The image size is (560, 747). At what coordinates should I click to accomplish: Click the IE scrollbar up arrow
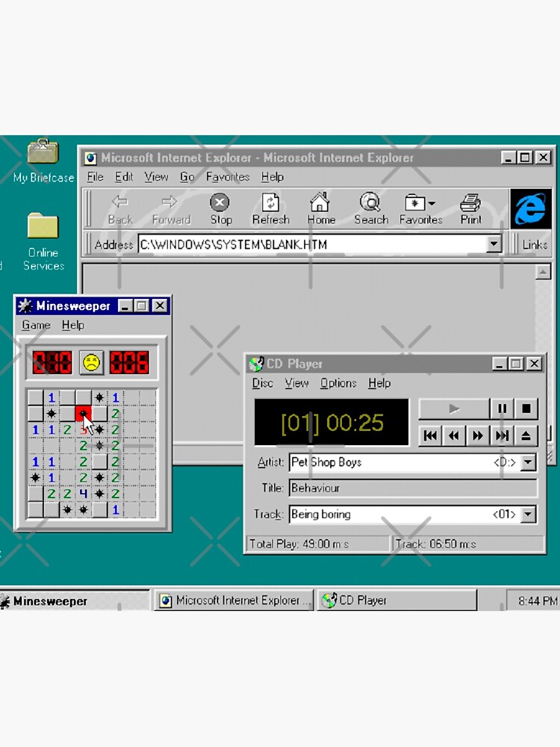tap(544, 273)
